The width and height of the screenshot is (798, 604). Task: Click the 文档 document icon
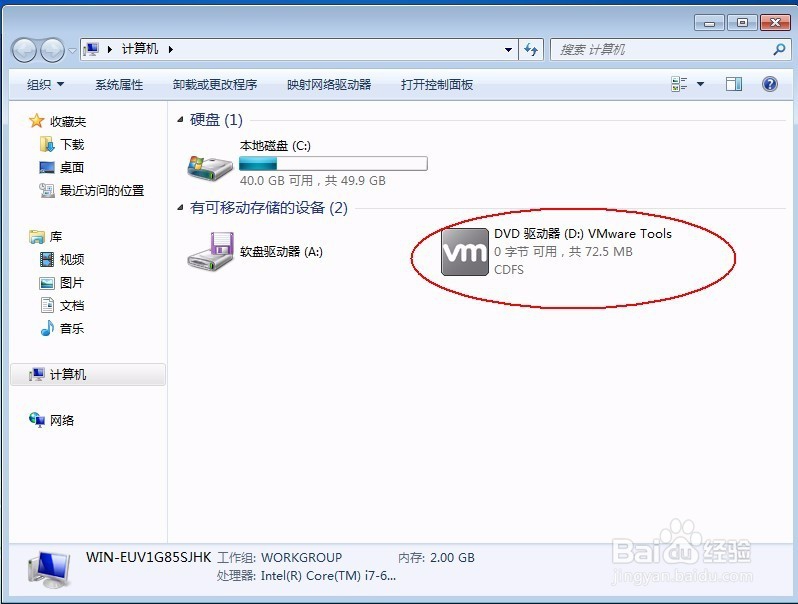(47, 305)
